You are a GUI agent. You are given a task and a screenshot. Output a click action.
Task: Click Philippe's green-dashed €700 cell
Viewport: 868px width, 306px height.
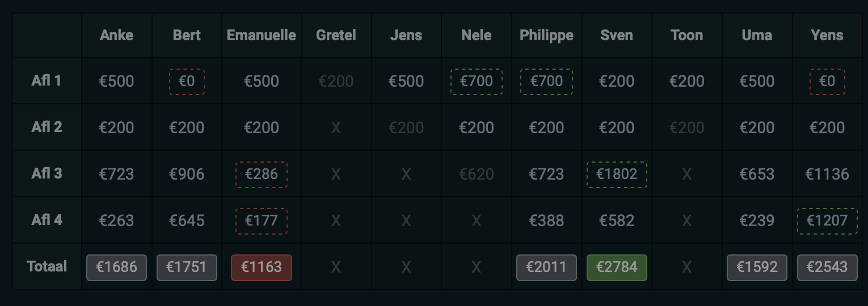point(546,82)
